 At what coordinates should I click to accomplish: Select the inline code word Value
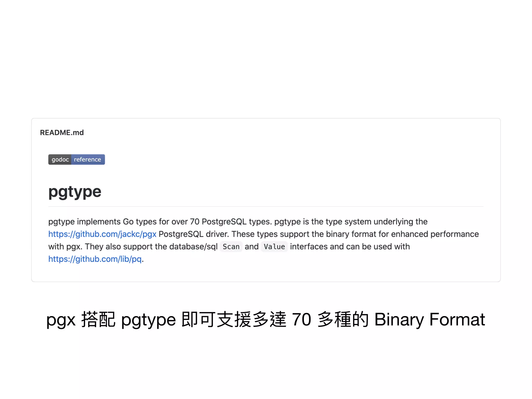click(x=274, y=247)
